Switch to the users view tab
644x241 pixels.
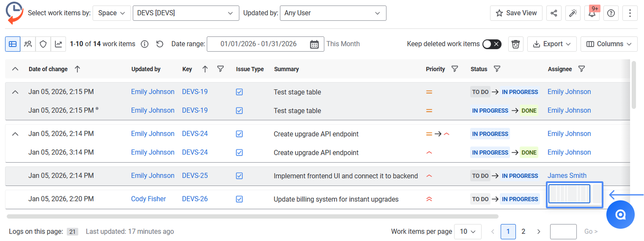(x=28, y=44)
